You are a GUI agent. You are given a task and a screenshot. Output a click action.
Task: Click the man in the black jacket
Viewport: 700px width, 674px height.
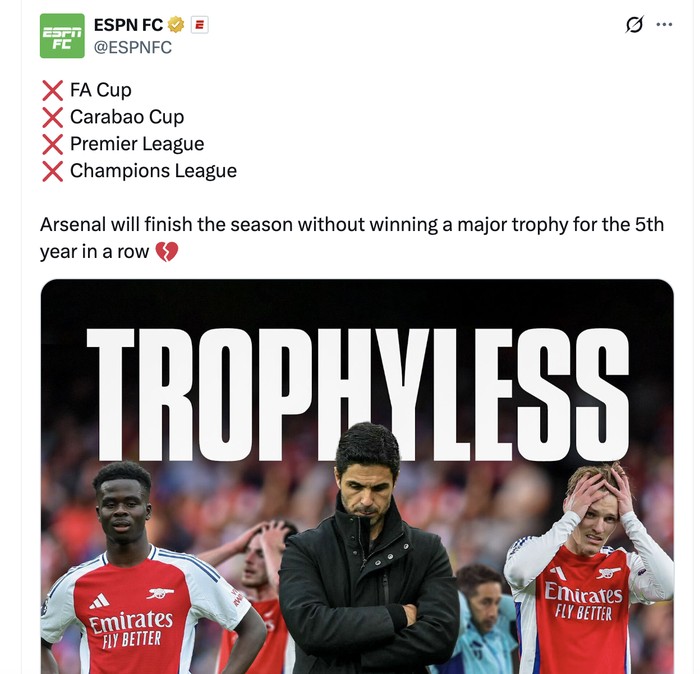[367, 560]
